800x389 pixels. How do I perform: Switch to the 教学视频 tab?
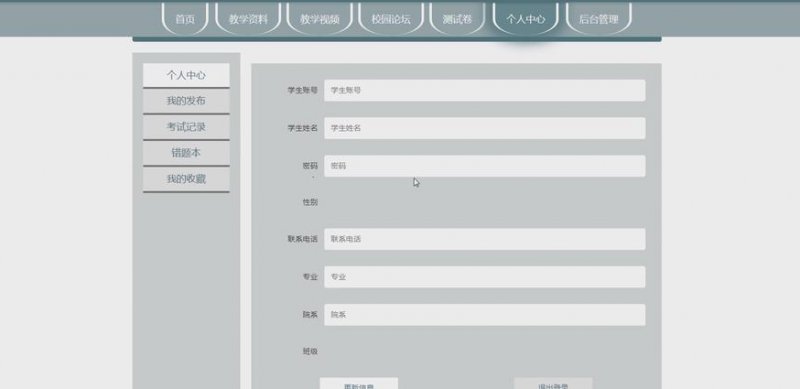[319, 19]
